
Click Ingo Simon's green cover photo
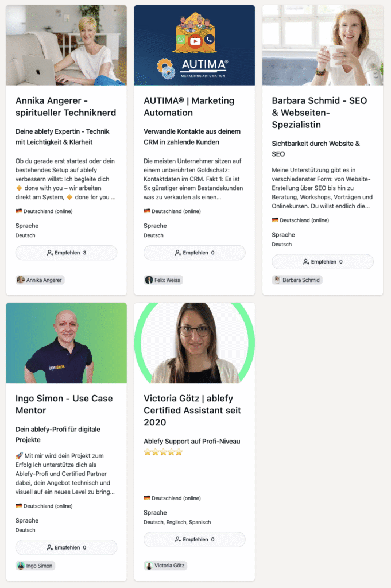67,343
